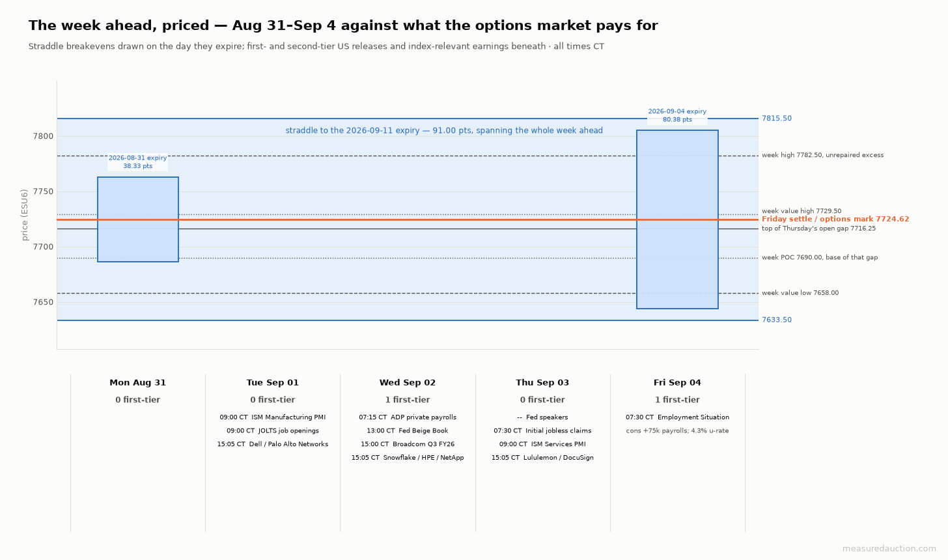
Task: Click the 2026-08-31 expiry straddle box
Action: pyautogui.click(x=138, y=219)
